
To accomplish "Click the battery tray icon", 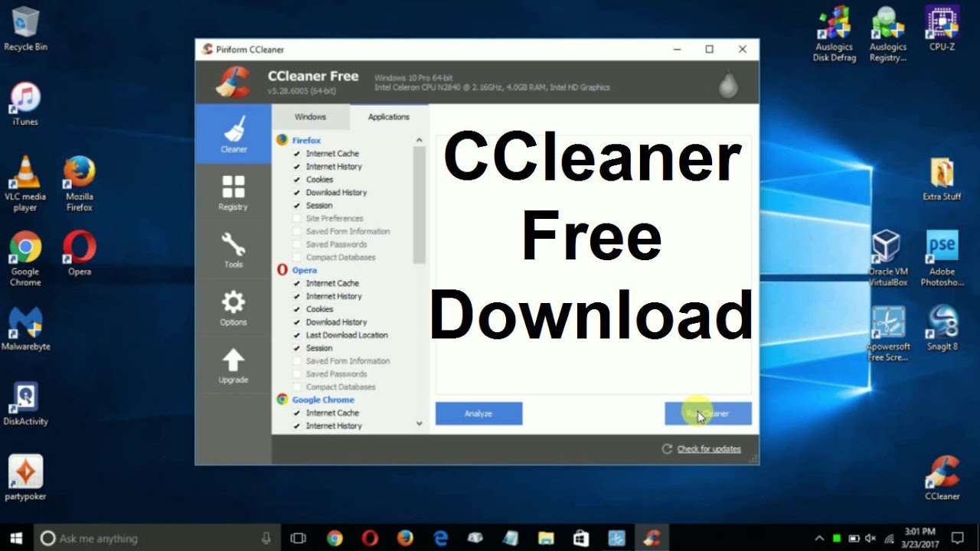I will (x=855, y=538).
